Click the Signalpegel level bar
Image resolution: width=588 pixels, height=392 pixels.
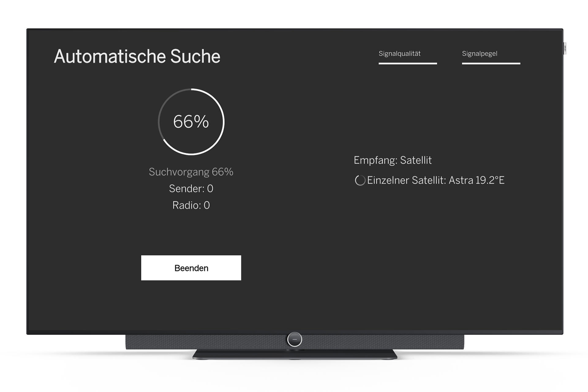491,63
